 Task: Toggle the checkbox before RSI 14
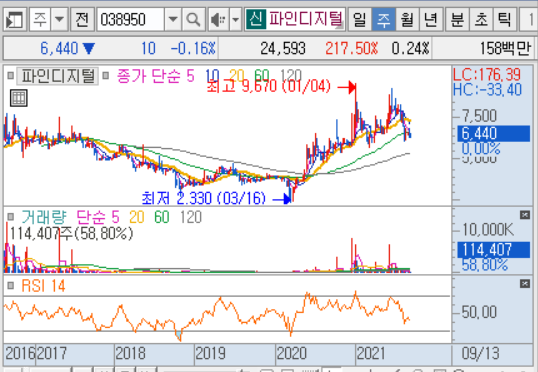[x=11, y=285]
